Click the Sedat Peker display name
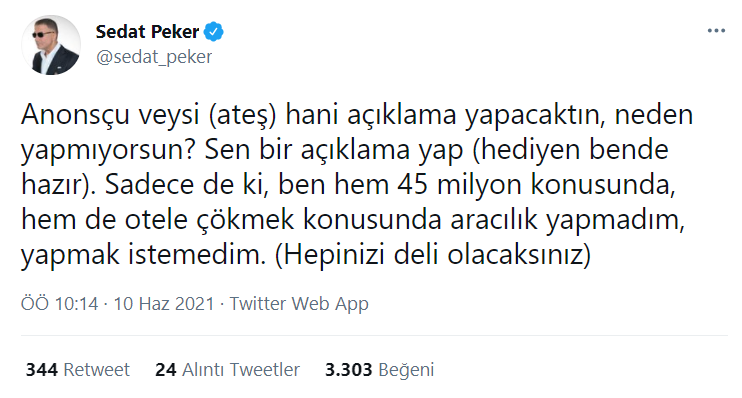Screen dimensions: 742x398 point(147,32)
